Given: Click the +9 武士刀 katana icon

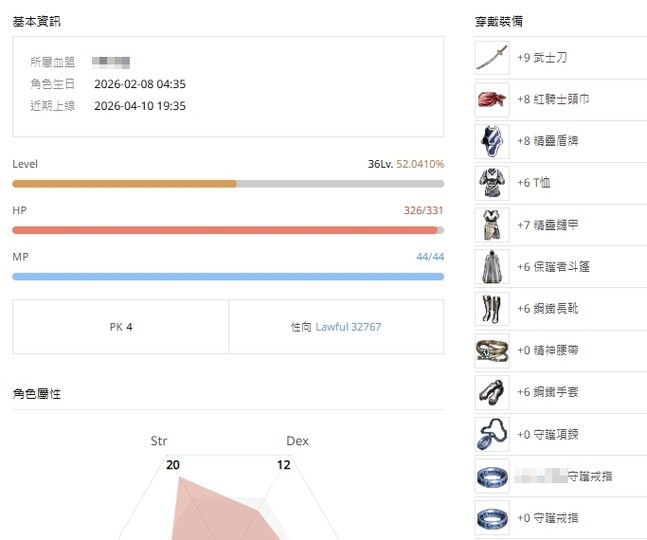Looking at the screenshot, I should [492, 59].
